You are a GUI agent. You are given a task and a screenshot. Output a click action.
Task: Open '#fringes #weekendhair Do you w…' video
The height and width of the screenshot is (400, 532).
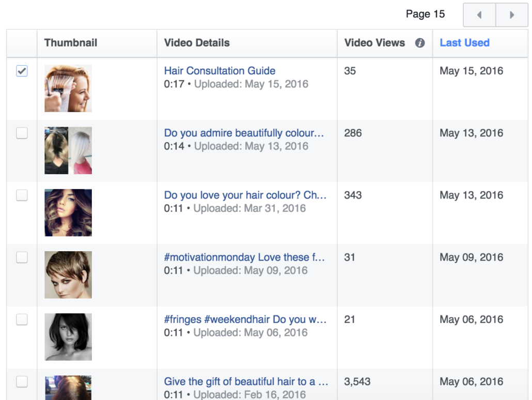245,319
